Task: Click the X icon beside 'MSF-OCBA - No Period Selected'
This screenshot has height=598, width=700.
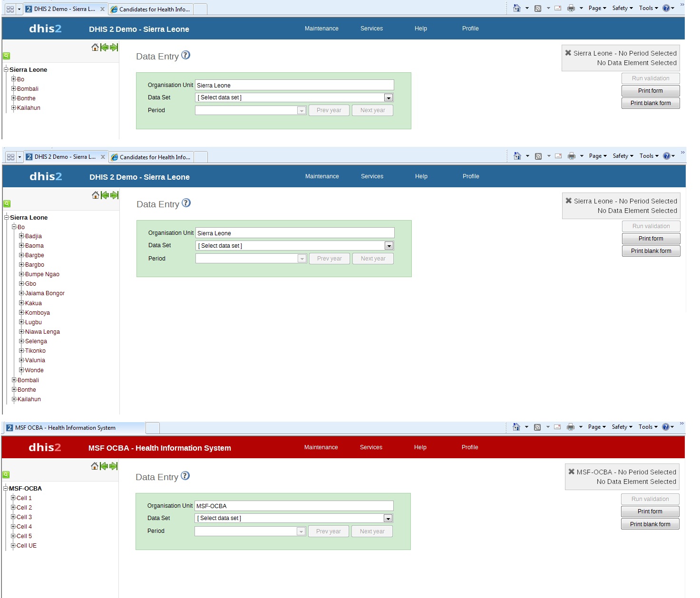Action: point(571,472)
